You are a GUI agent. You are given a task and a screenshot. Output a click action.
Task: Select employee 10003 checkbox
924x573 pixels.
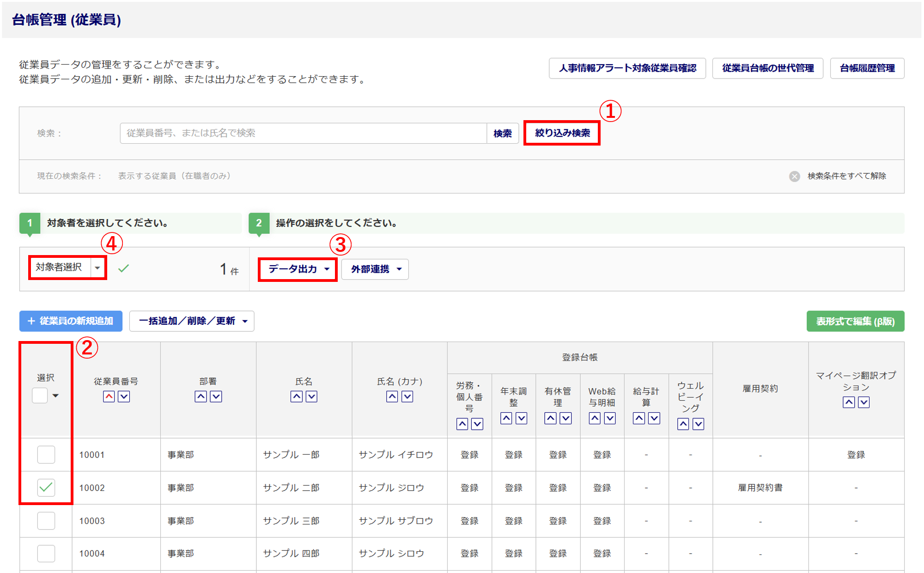(46, 521)
